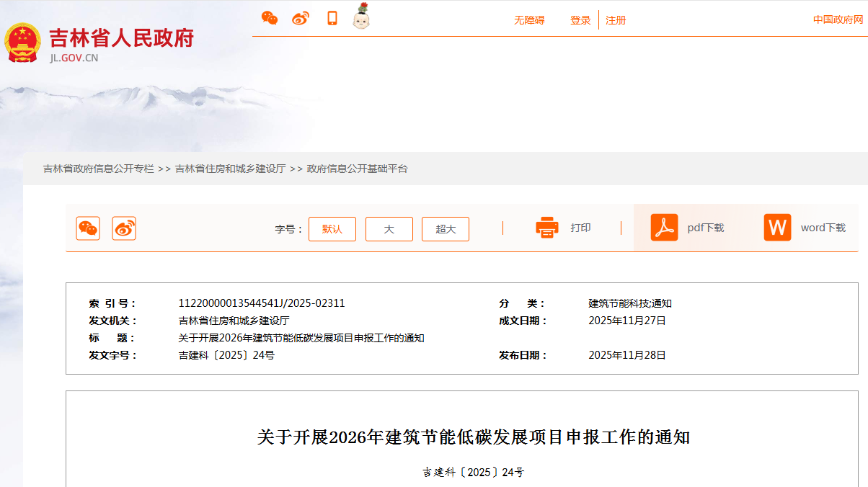This screenshot has height=487, width=868.
Task: Select 默认 font size option
Action: click(332, 229)
